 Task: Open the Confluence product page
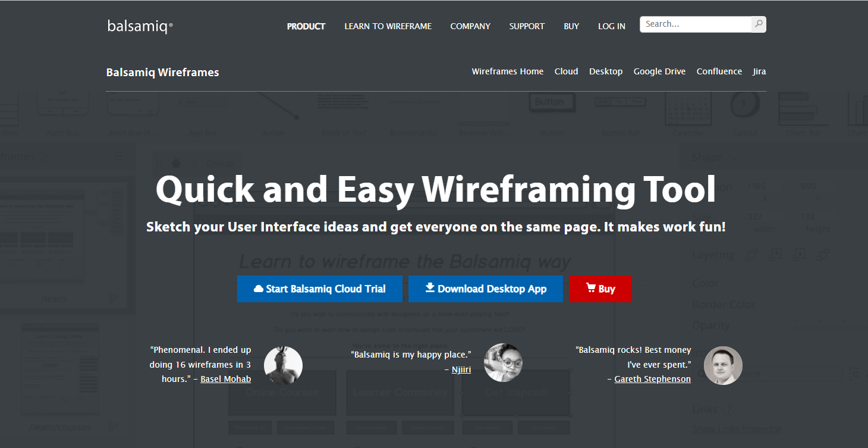coord(719,71)
